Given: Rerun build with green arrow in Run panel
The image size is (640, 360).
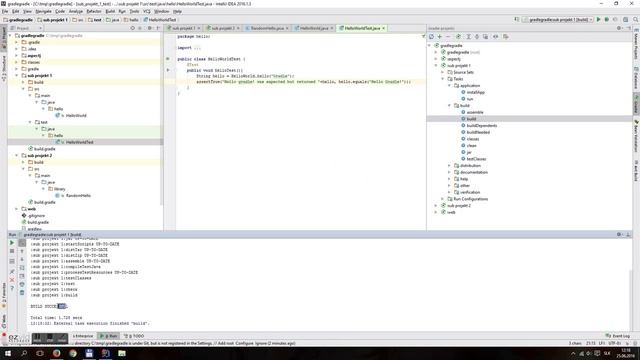Looking at the screenshot, I should pos(12,243).
